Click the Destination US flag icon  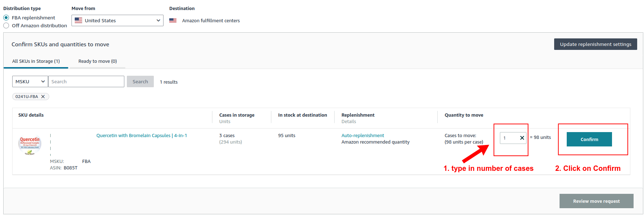tap(173, 20)
